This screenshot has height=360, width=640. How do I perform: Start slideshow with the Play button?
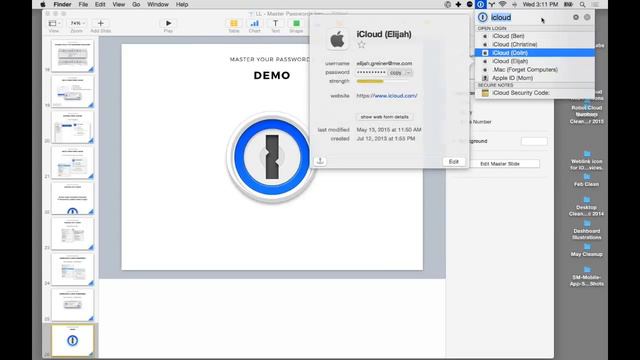(x=168, y=23)
